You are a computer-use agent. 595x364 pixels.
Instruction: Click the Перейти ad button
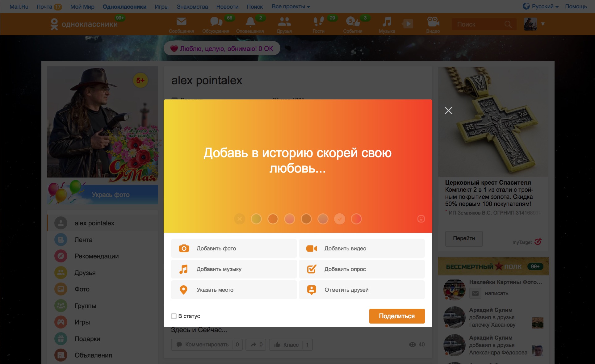(x=464, y=238)
